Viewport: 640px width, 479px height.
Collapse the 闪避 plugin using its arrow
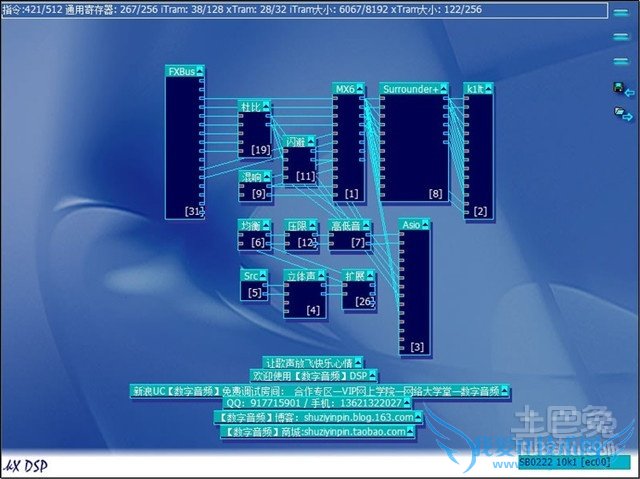click(x=311, y=142)
